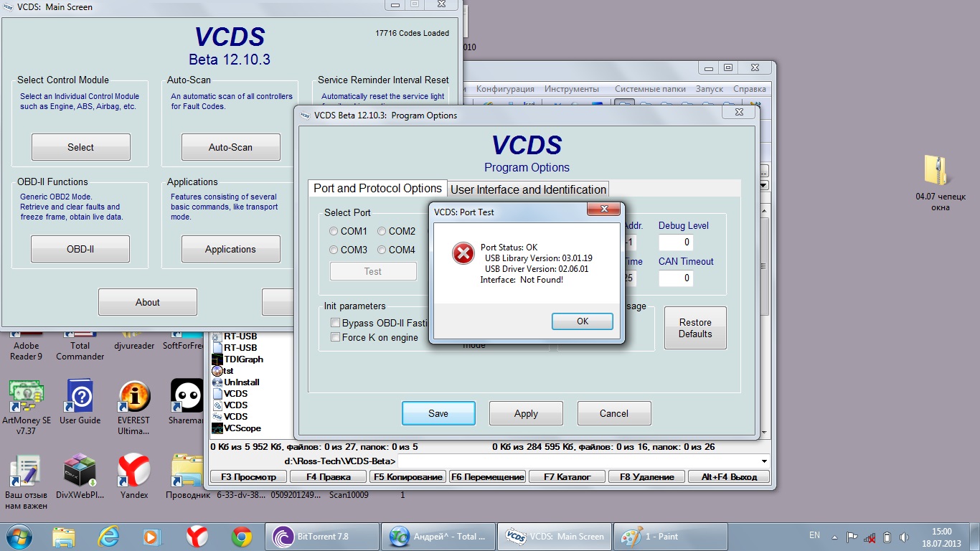
Task: Expand the Total Commander command line dropdown
Action: click(763, 461)
